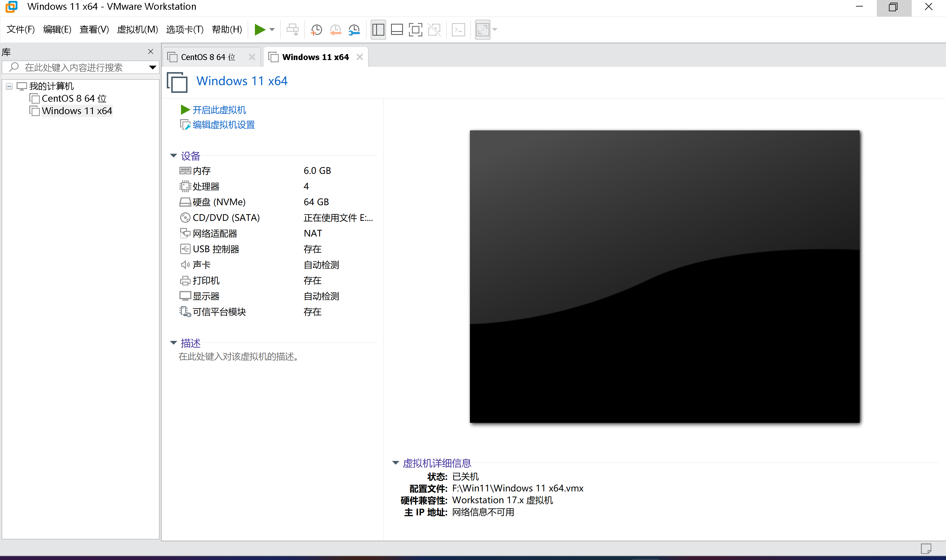
Task: Close the 库 library panel
Action: click(151, 52)
